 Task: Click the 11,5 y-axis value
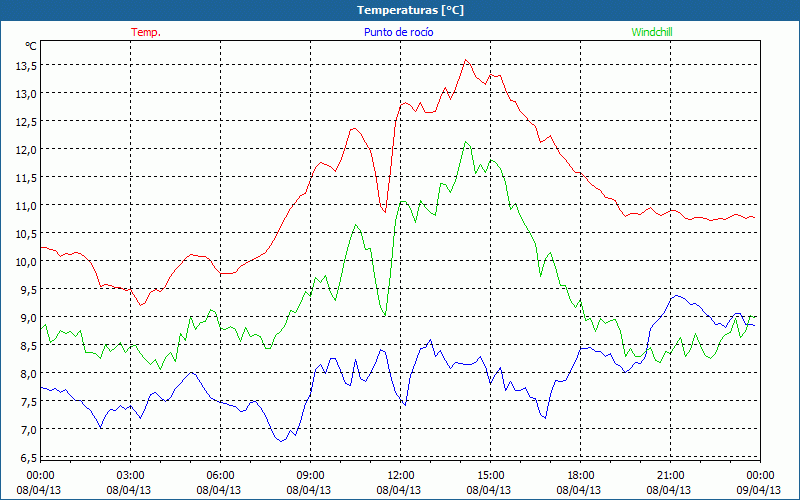(26, 178)
